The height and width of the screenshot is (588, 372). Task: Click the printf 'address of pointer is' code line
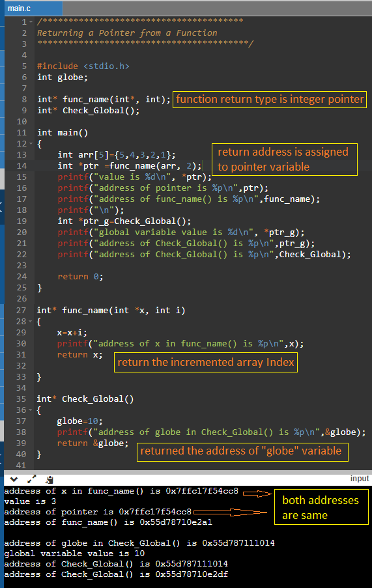163,188
